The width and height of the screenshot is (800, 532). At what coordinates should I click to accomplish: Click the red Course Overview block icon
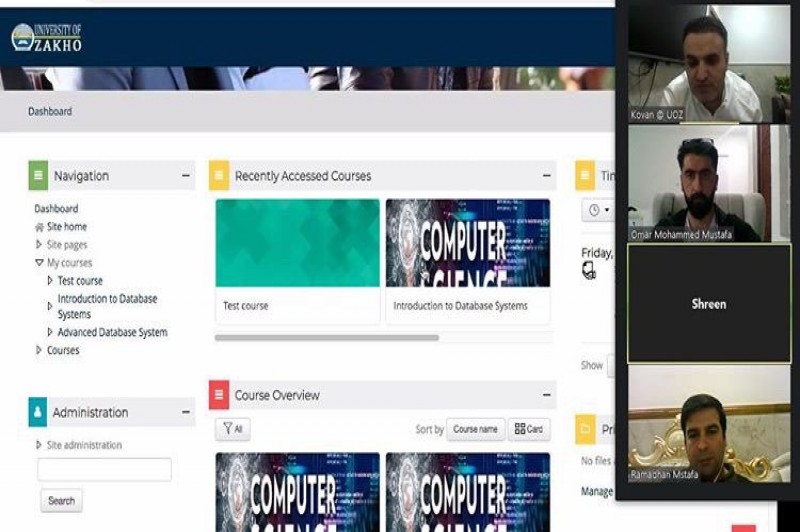pyautogui.click(x=218, y=395)
